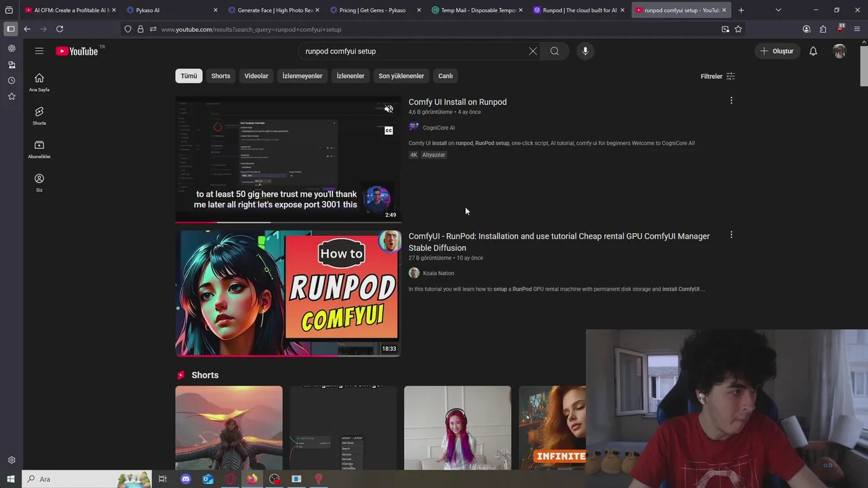Open the browser account icon in toolbar
868x488 pixels.
pos(806,29)
